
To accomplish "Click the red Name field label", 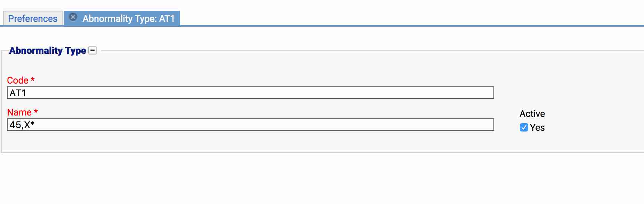I will pos(19,112).
